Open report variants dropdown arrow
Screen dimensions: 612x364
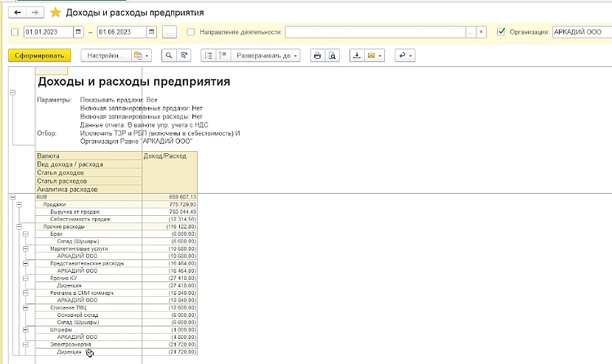[x=147, y=56]
